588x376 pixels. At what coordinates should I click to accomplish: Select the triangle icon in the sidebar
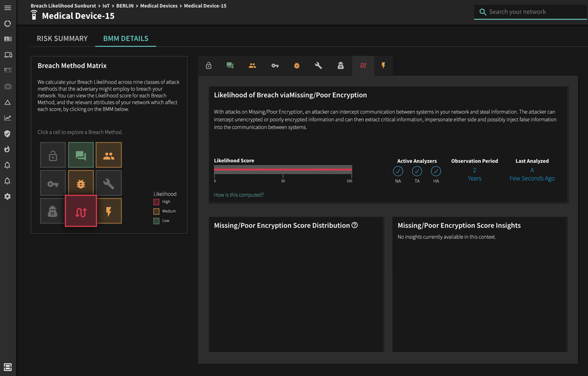[8, 102]
